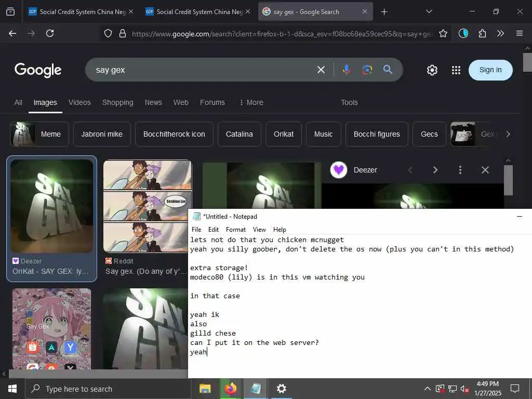532x399 pixels.
Task: Show more toolbar tools overflow chevrons
Action: click(x=500, y=33)
